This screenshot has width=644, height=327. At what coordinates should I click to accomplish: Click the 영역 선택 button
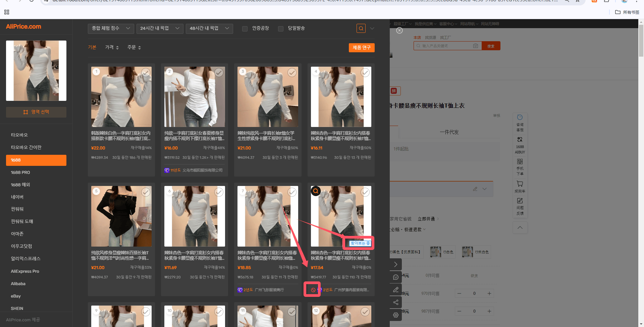tap(36, 112)
